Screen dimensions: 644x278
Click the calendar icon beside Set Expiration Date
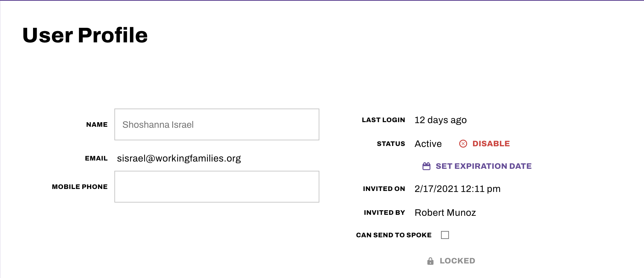coord(426,166)
